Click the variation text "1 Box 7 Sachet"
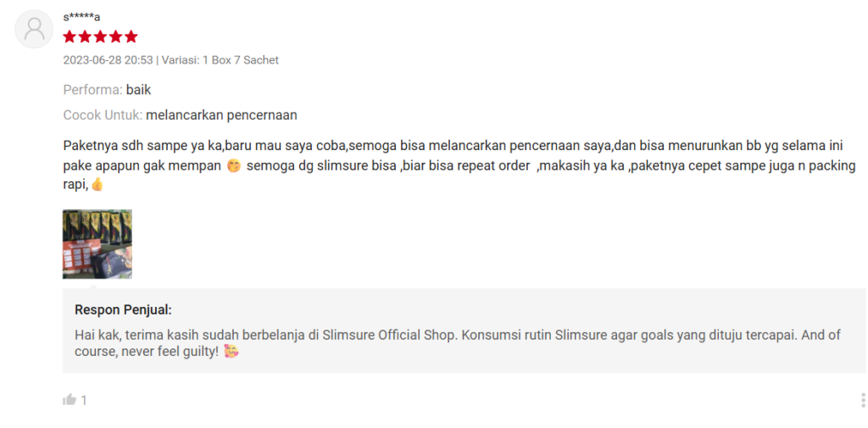Image resolution: width=868 pixels, height=428 pixels. coord(240,60)
